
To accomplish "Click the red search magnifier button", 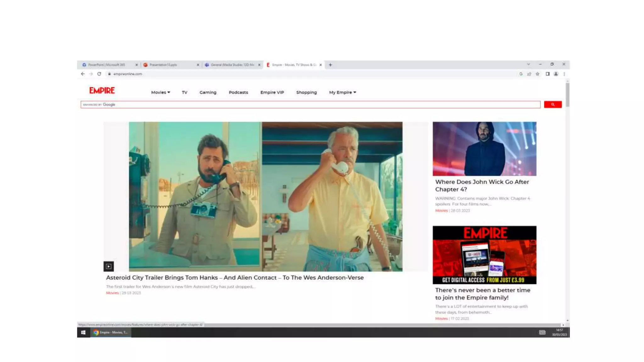I will pyautogui.click(x=552, y=105).
